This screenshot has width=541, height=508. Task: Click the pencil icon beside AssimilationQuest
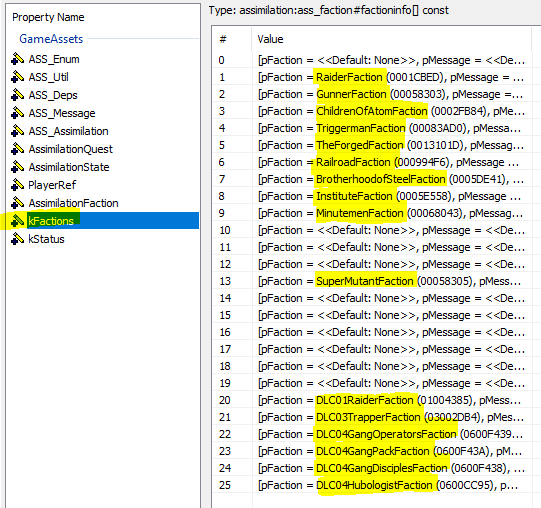[17, 149]
